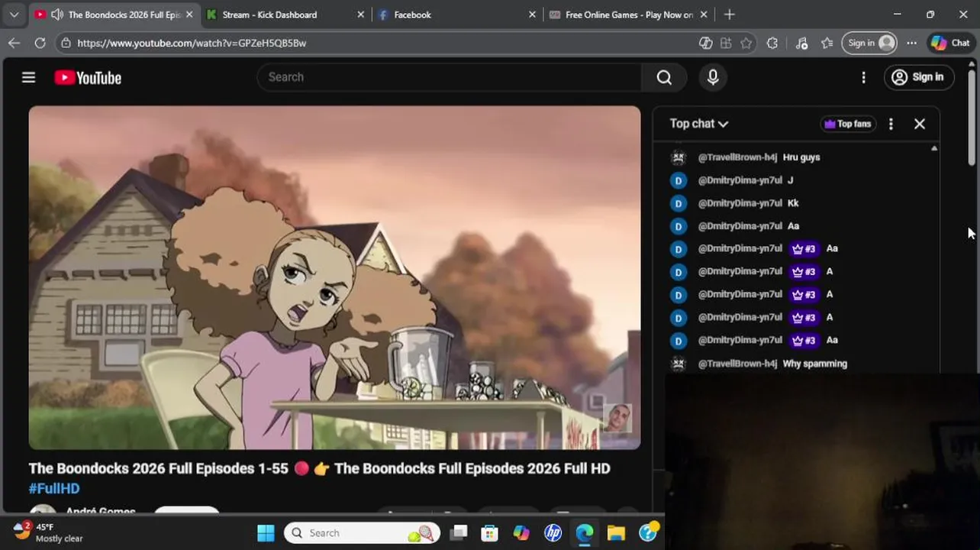Open browser extensions puzzle icon
980x550 pixels.
pos(772,43)
